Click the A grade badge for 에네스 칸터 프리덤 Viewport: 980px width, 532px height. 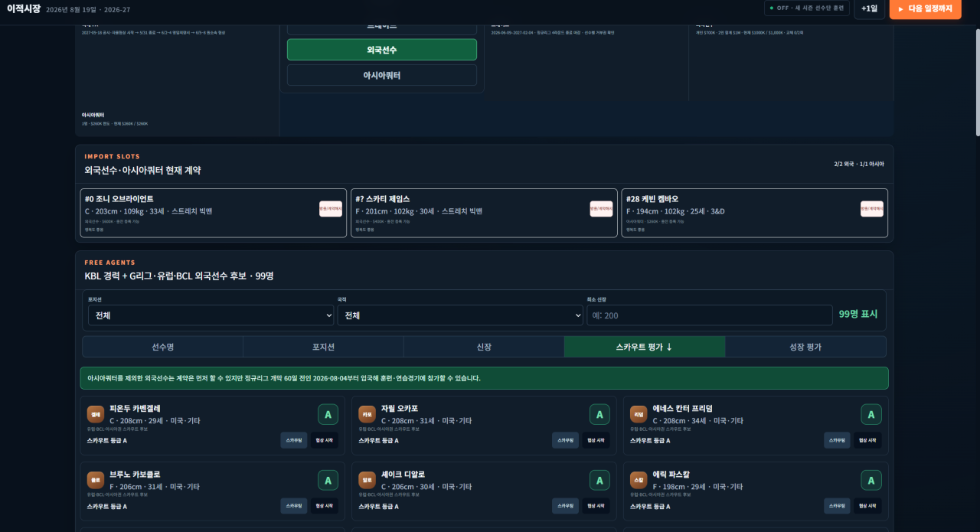coord(871,414)
